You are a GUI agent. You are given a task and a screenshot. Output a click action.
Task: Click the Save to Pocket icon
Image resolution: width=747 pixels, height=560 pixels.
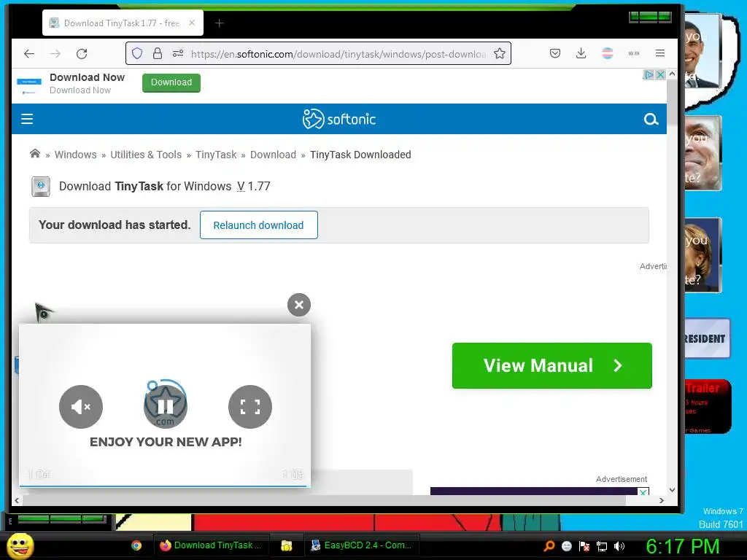(555, 53)
